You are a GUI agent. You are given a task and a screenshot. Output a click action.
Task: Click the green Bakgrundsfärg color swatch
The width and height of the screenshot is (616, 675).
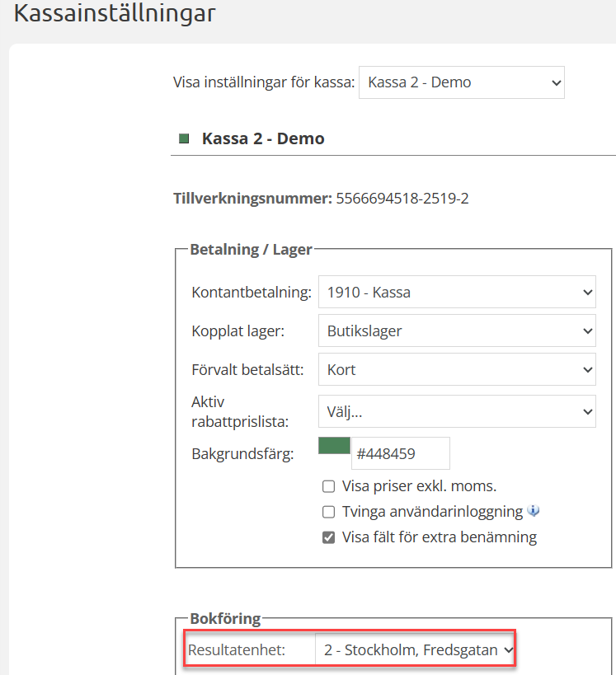tap(334, 446)
